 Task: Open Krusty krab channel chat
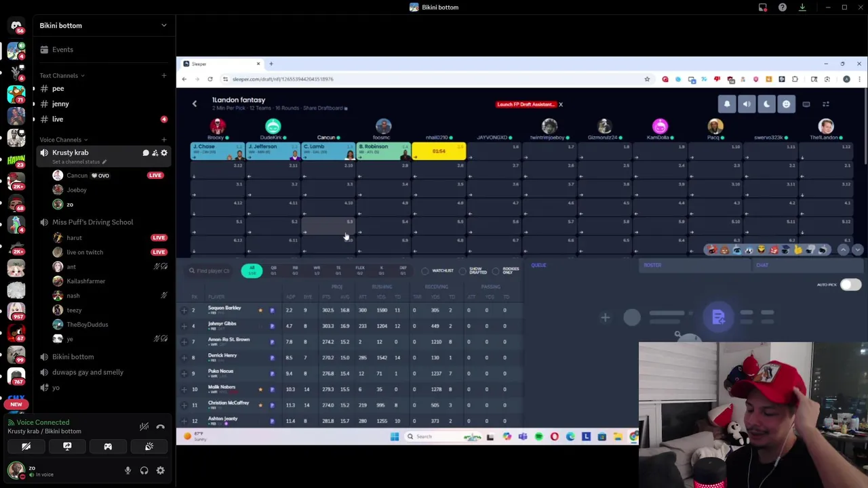click(146, 153)
